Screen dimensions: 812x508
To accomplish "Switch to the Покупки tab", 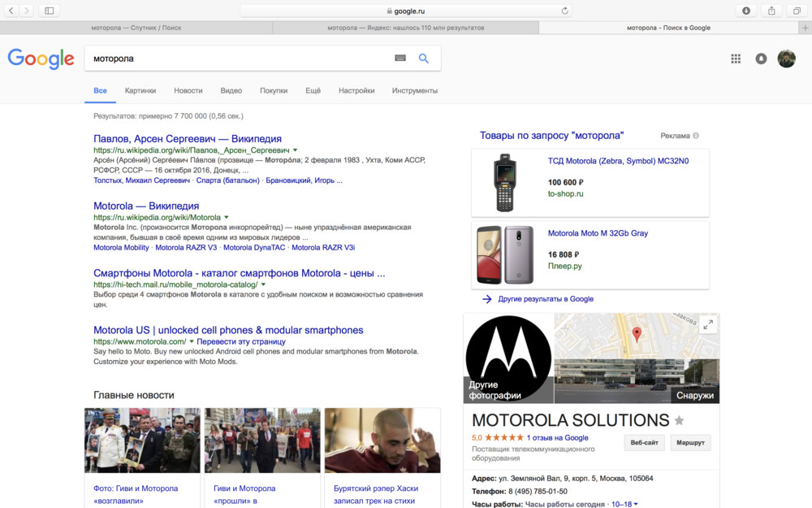I will click(274, 91).
